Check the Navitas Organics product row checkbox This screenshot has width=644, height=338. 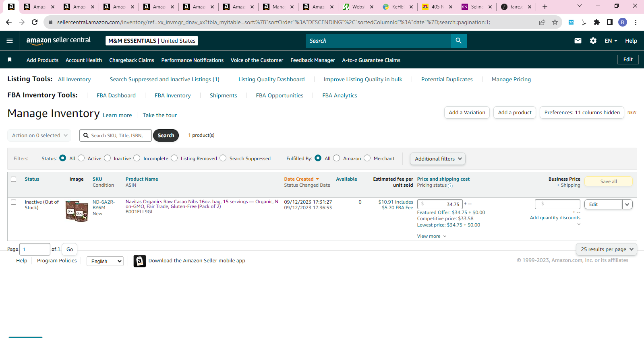pyautogui.click(x=14, y=202)
